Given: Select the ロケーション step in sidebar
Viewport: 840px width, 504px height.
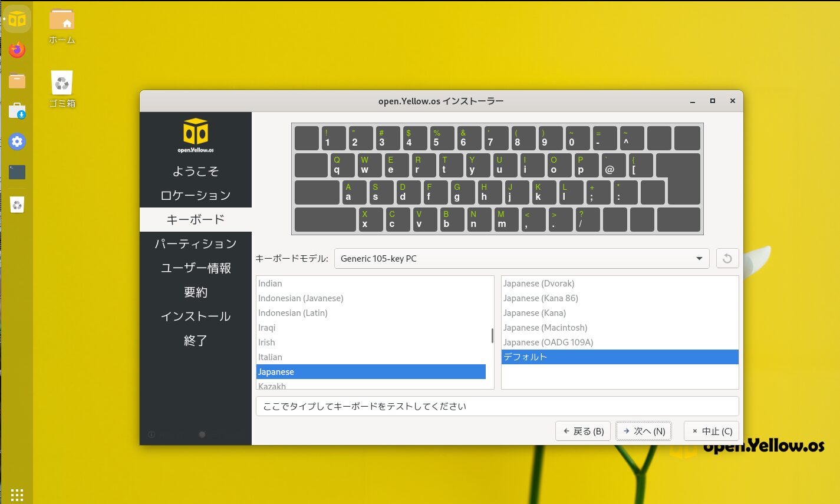Looking at the screenshot, I should [196, 195].
